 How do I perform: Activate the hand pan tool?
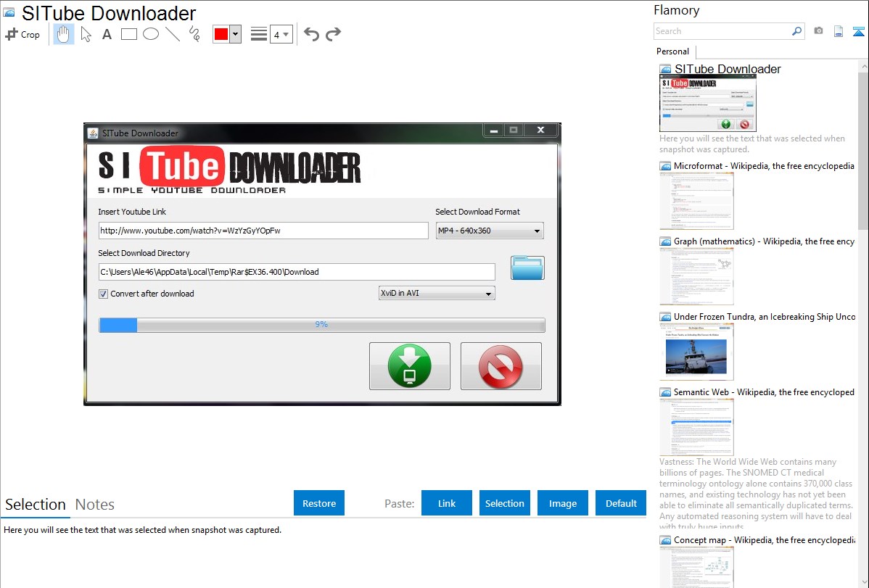[x=63, y=34]
